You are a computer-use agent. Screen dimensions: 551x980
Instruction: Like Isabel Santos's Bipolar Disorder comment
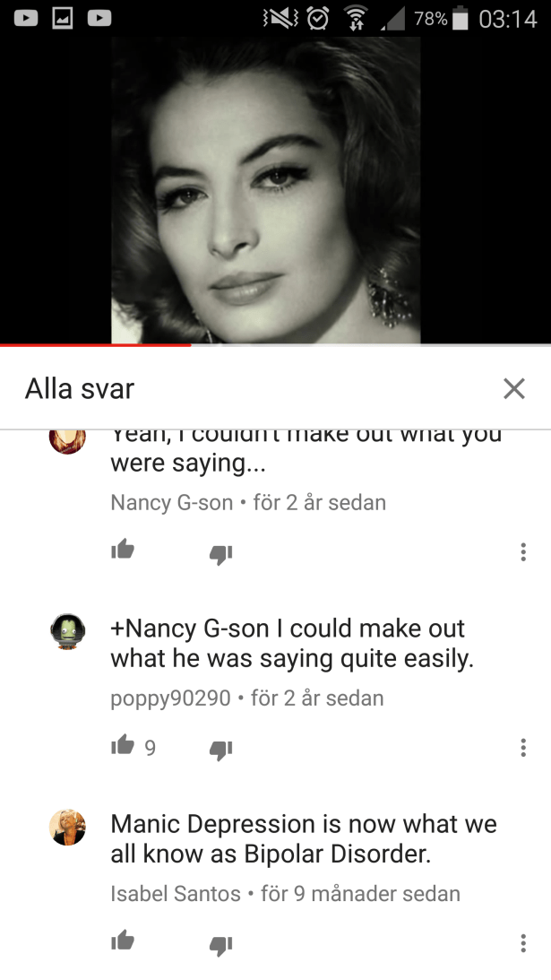tap(123, 941)
